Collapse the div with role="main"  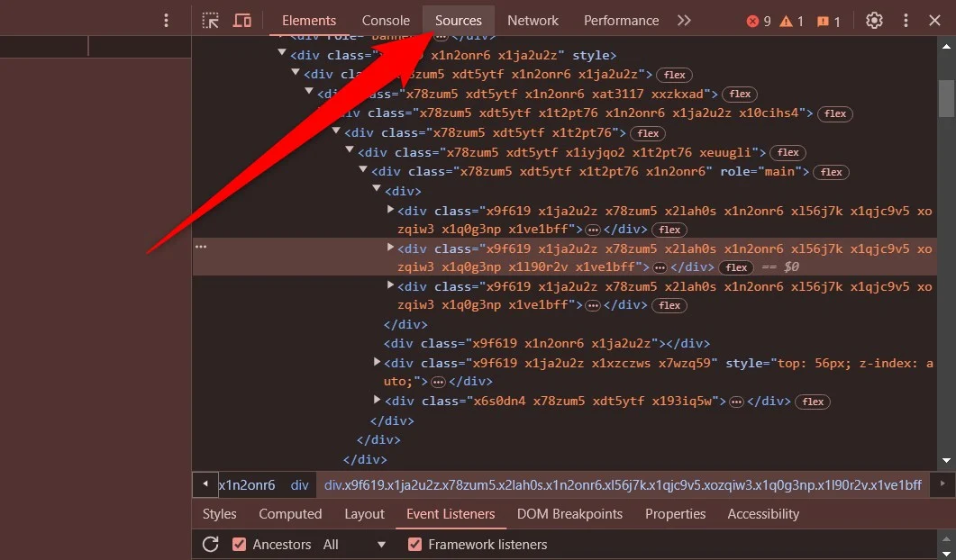coord(364,171)
